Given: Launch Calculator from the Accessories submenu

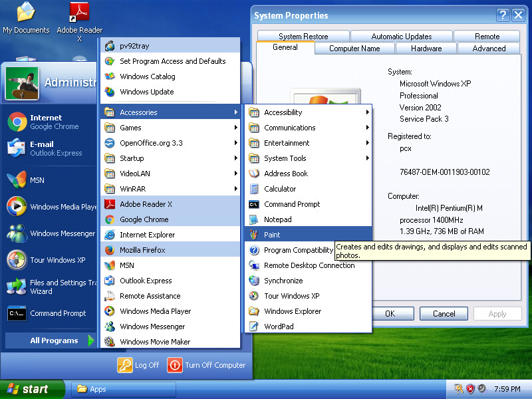Looking at the screenshot, I should click(x=308, y=189).
